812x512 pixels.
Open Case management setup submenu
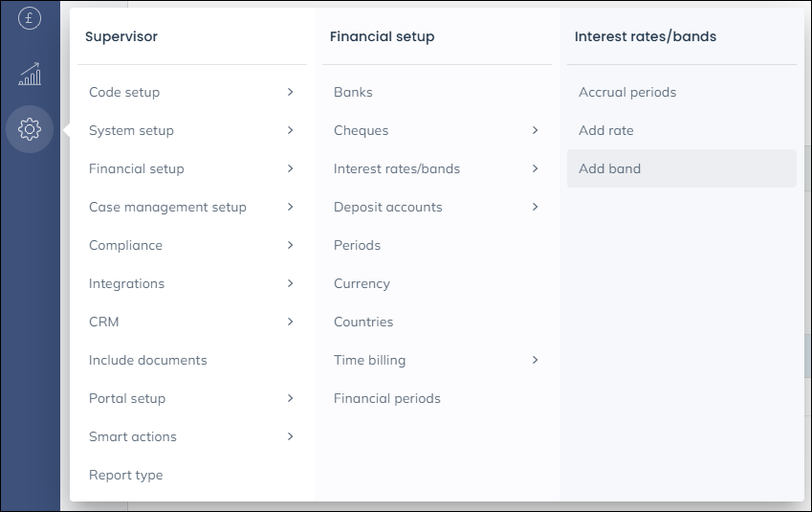coord(167,207)
